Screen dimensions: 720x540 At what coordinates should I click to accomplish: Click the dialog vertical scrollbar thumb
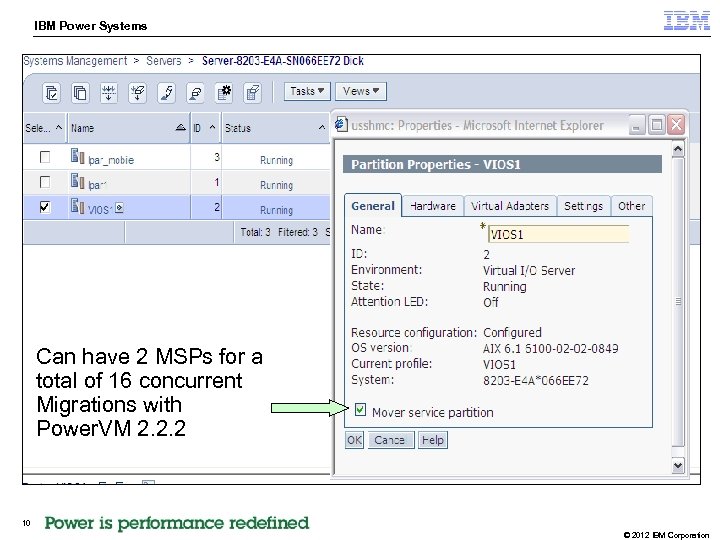678,301
